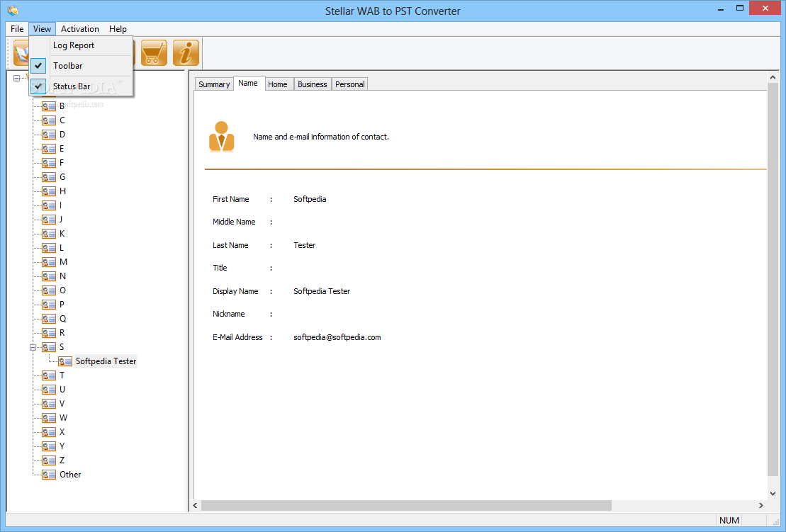Select the Z letter group
This screenshot has height=532, width=786.
[62, 460]
